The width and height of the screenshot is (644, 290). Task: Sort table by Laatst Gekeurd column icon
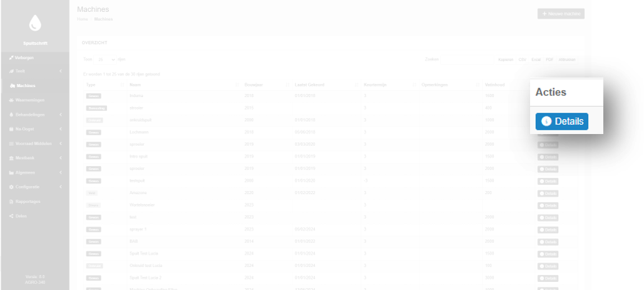356,85
